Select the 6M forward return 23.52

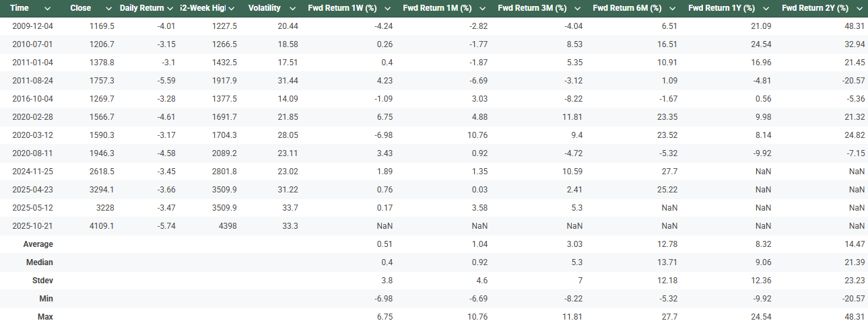667,135
